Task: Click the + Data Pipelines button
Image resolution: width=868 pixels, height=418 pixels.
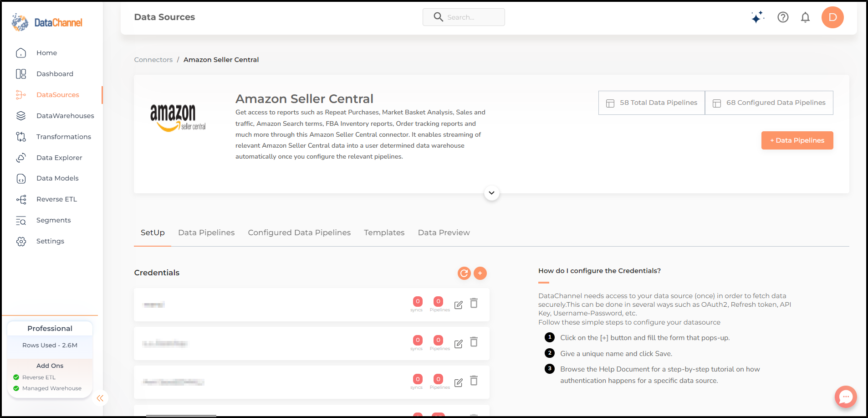Action: click(x=797, y=140)
